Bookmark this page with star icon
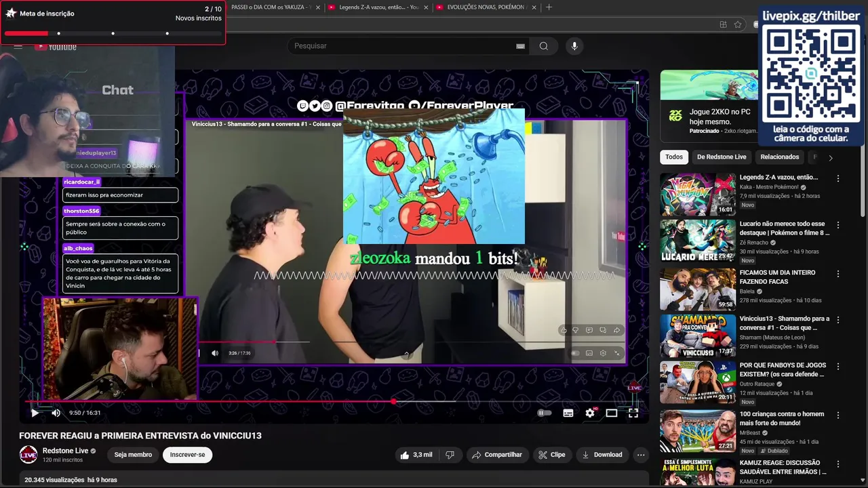Screen dimensions: 868x488 tap(738, 24)
